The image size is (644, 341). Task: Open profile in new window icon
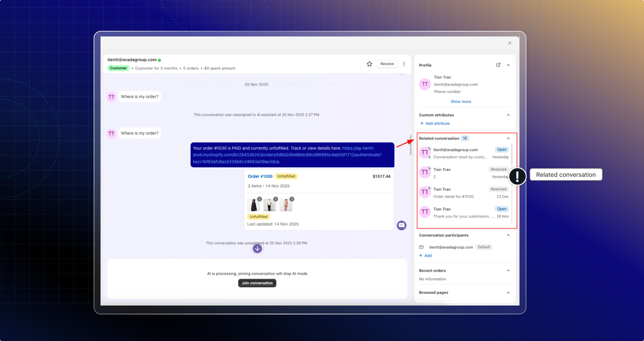(x=498, y=65)
